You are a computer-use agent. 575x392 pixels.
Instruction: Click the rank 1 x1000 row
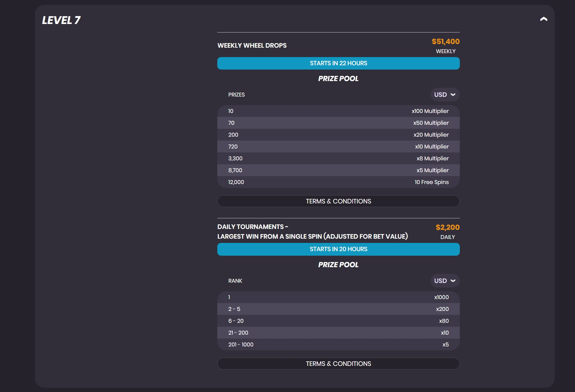[338, 297]
